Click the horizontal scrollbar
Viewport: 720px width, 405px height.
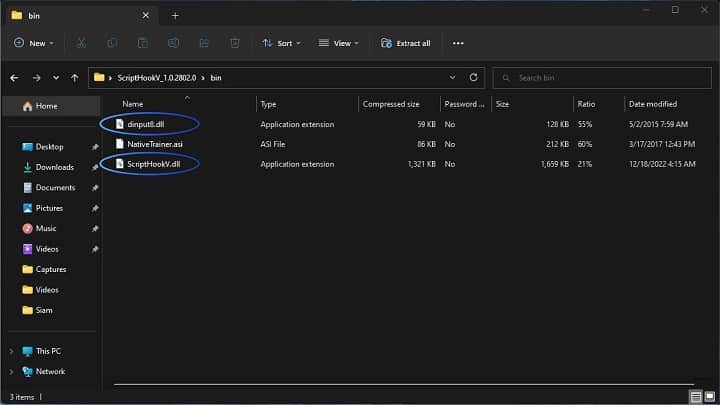click(x=404, y=384)
